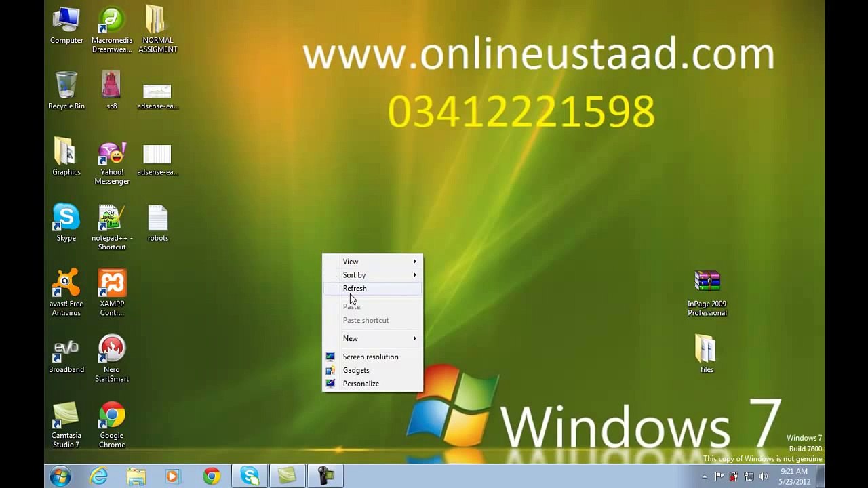Select the Skype desktop shortcut

pyautogui.click(x=66, y=222)
